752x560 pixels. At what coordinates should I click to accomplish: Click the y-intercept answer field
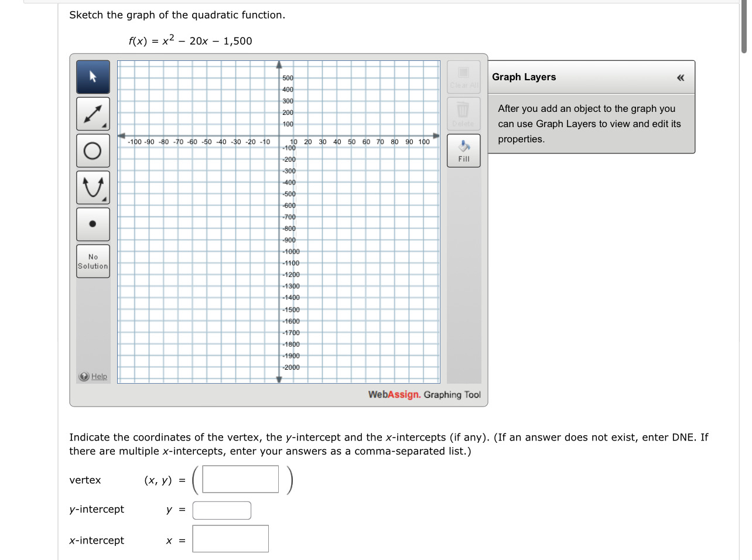pos(222,510)
